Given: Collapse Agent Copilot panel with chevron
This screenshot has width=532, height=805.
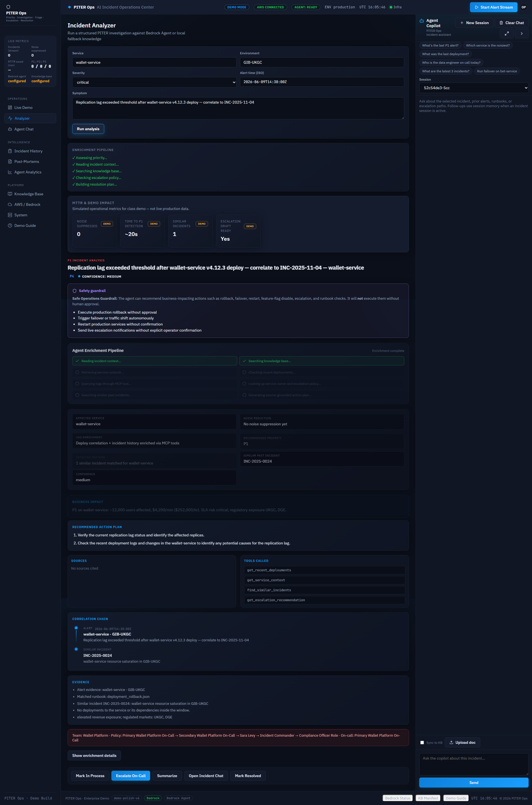Looking at the screenshot, I should (x=521, y=34).
